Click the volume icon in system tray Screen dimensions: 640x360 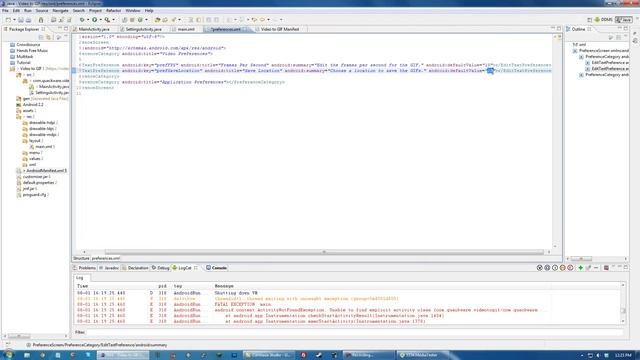598,356
